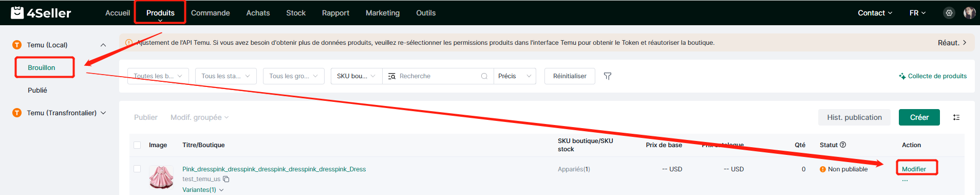The image size is (980, 195).
Task: Select Publié in the sidebar
Action: tap(37, 90)
